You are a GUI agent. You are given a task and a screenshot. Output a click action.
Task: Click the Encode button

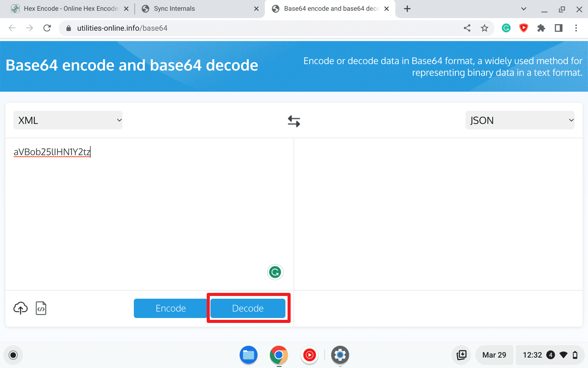171,308
